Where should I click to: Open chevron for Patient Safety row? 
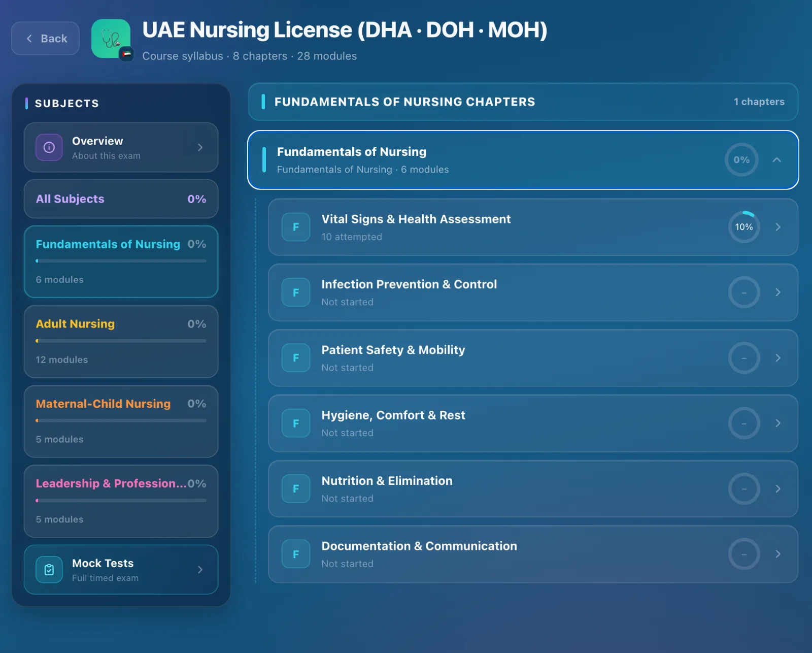click(x=778, y=358)
